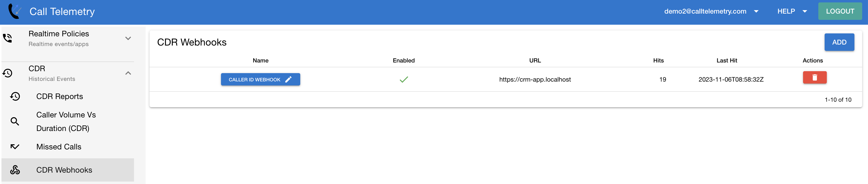The image size is (868, 184).
Task: Click the CDR history clock icon
Action: pyautogui.click(x=8, y=73)
